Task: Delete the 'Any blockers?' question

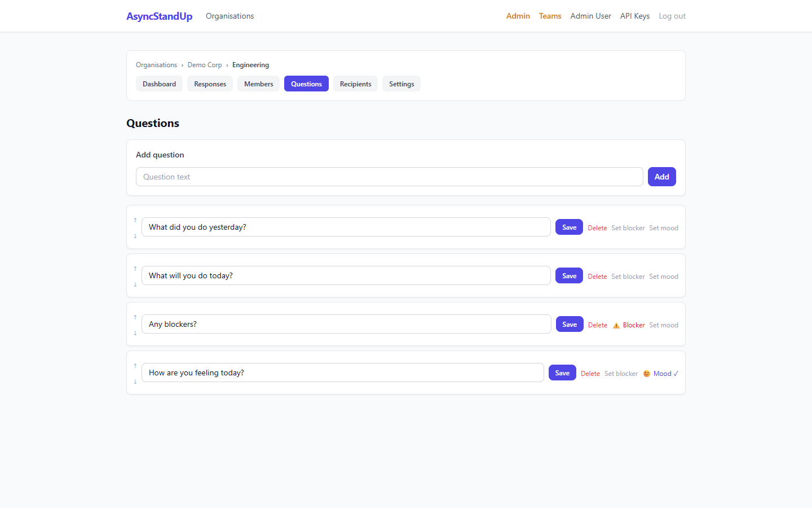Action: (598, 325)
